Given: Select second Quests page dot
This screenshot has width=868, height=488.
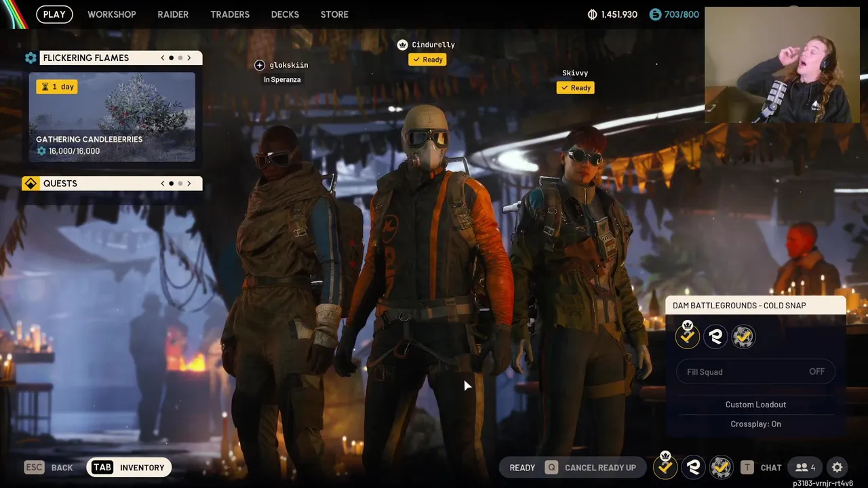Looking at the screenshot, I should [180, 184].
